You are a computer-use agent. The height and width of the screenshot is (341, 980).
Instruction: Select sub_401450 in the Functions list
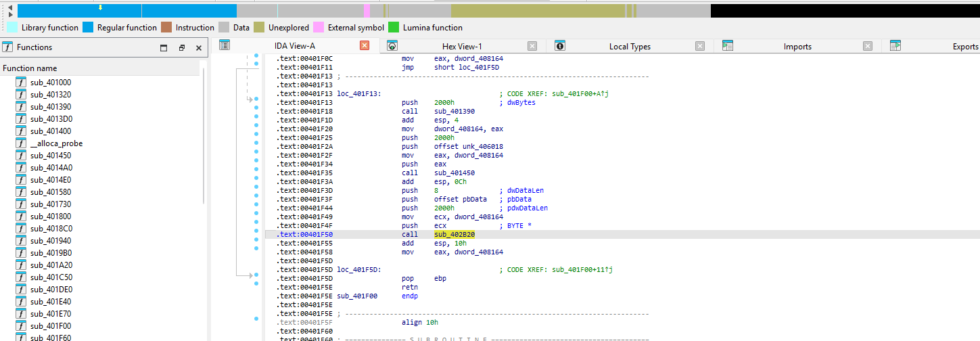(x=51, y=156)
